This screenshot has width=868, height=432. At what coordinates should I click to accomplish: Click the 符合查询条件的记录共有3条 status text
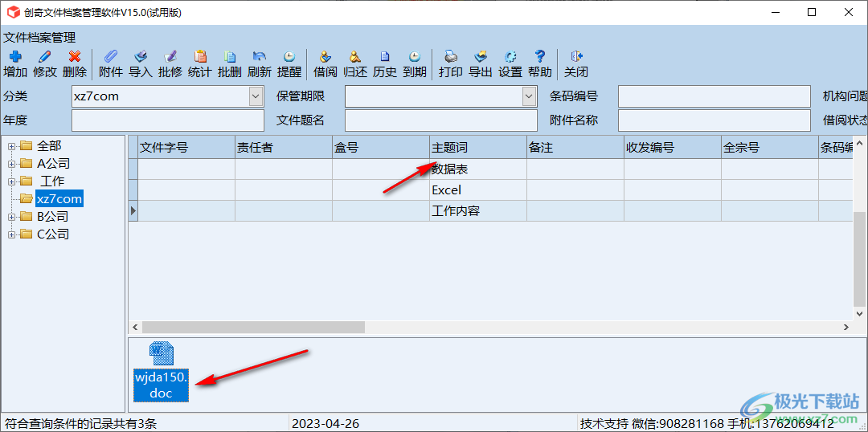point(81,424)
